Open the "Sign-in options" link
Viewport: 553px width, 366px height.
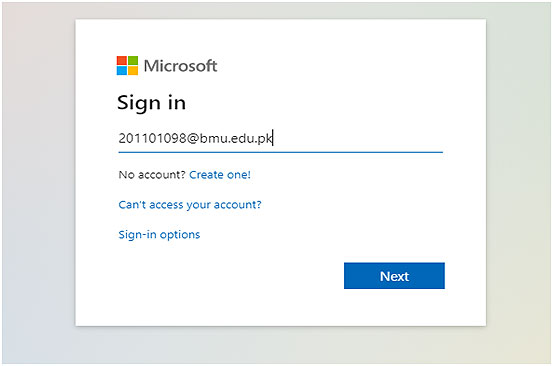pos(159,234)
